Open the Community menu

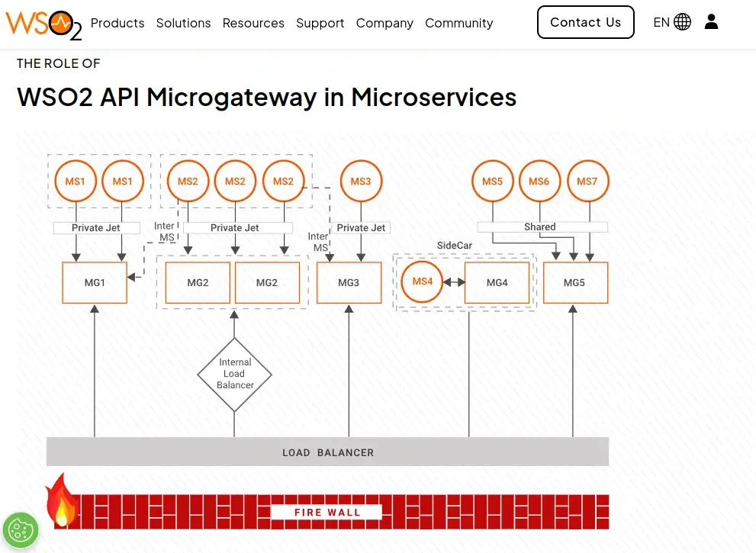pos(459,23)
